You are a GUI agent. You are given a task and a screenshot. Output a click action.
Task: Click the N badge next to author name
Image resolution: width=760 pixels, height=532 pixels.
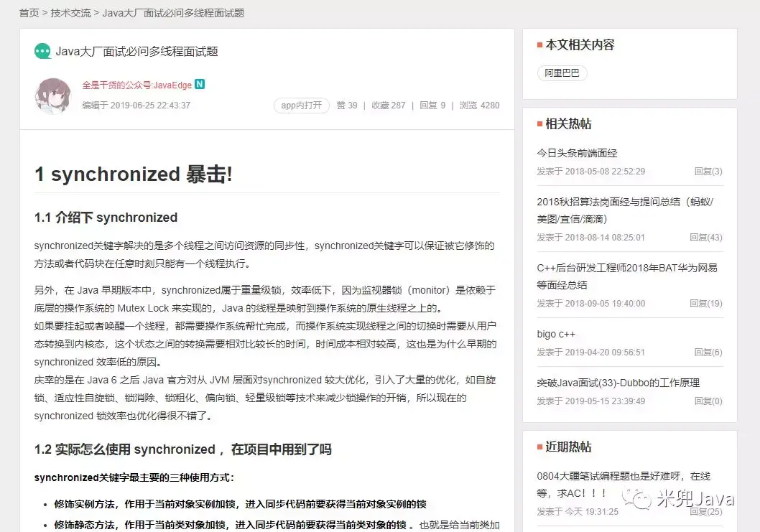pos(200,84)
